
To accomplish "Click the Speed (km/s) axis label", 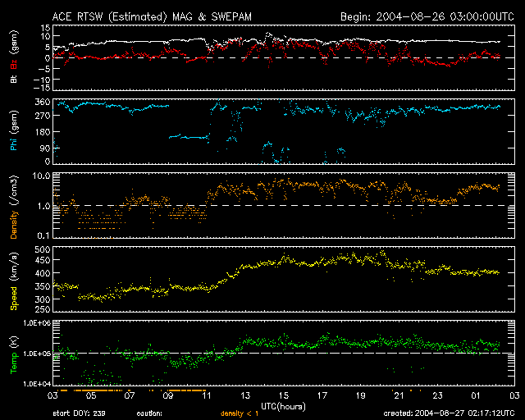I will pyautogui.click(x=14, y=280).
